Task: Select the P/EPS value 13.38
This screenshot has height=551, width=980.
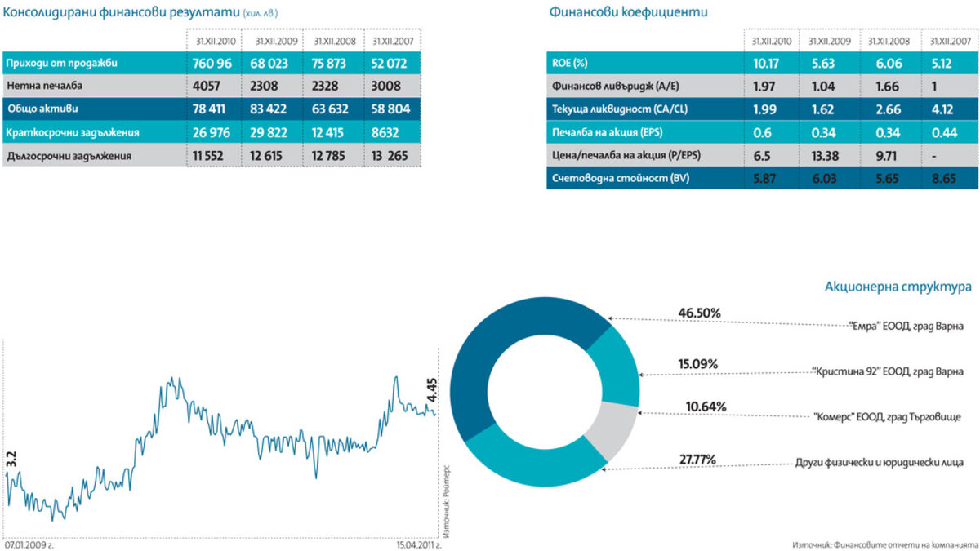Action: pos(824,154)
